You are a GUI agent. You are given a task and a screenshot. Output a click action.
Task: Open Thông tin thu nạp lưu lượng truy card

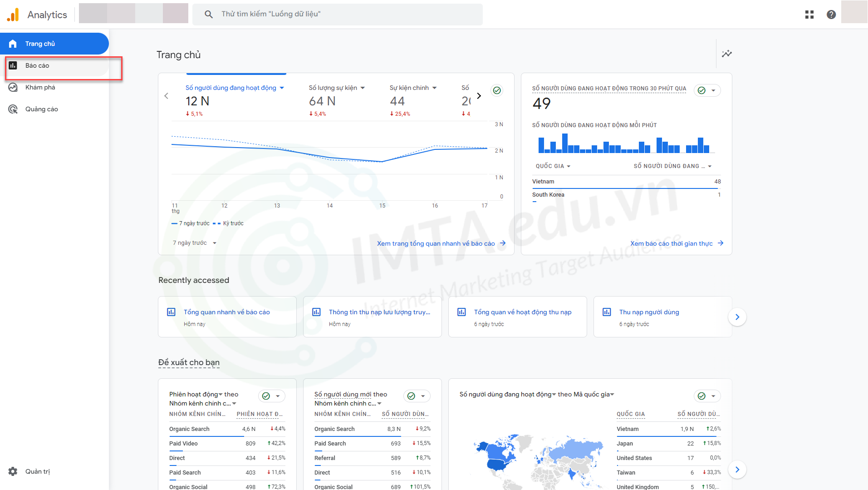coord(372,317)
